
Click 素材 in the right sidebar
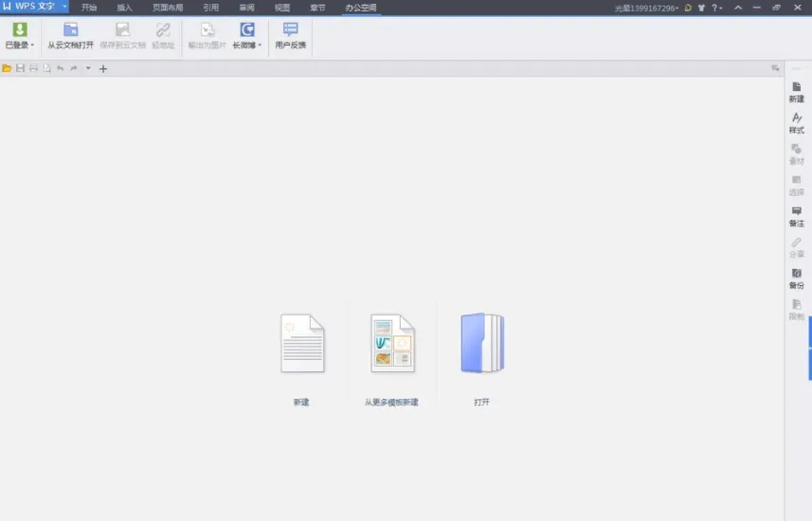tap(797, 154)
